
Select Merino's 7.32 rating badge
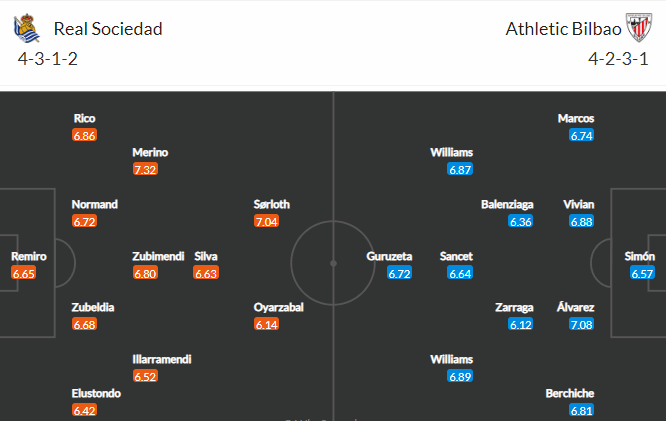[145, 170]
